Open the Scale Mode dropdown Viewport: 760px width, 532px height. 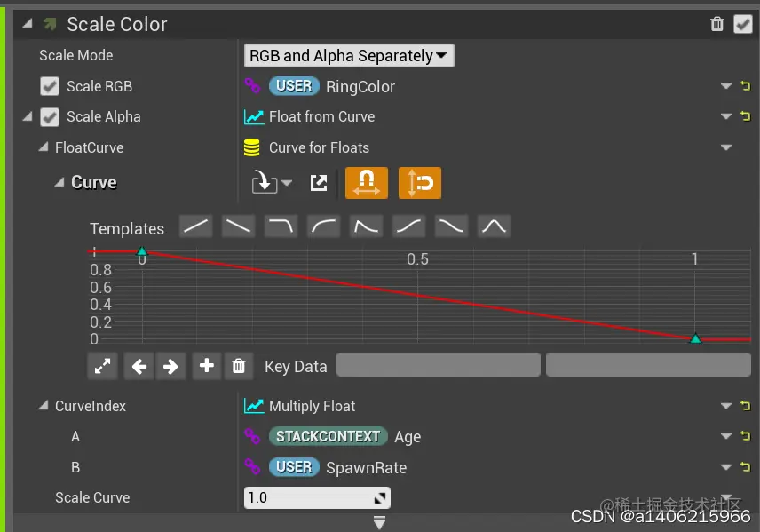pyautogui.click(x=349, y=55)
